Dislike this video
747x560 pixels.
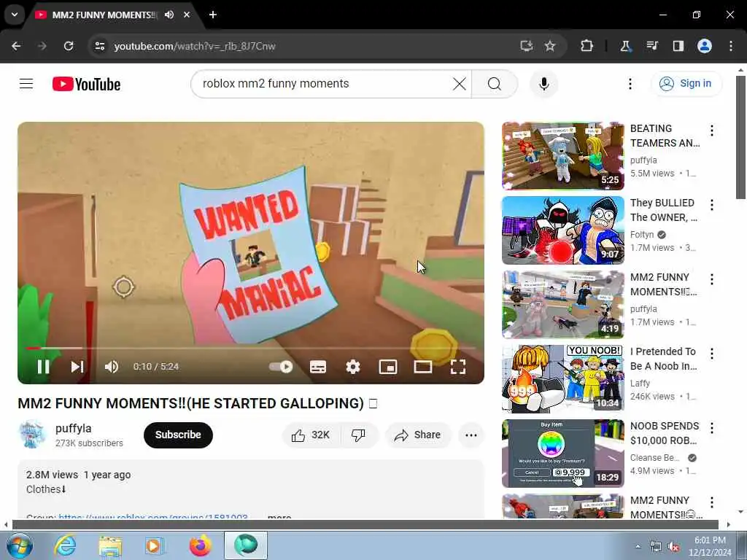point(358,435)
